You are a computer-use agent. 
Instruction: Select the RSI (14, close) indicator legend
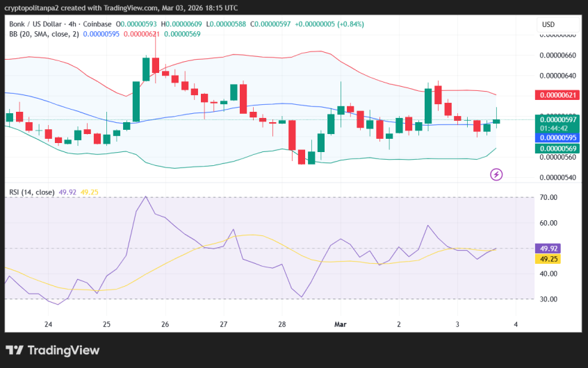point(32,192)
